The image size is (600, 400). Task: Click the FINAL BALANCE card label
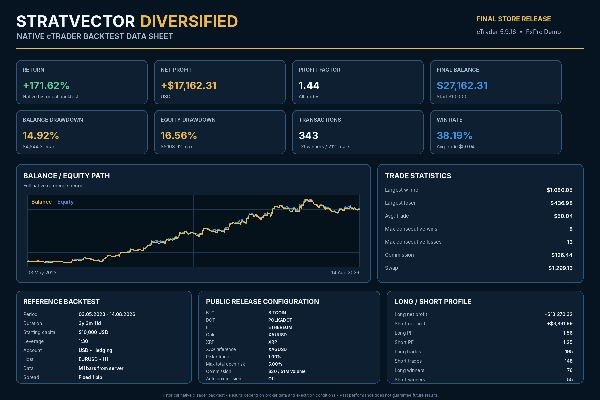[458, 70]
